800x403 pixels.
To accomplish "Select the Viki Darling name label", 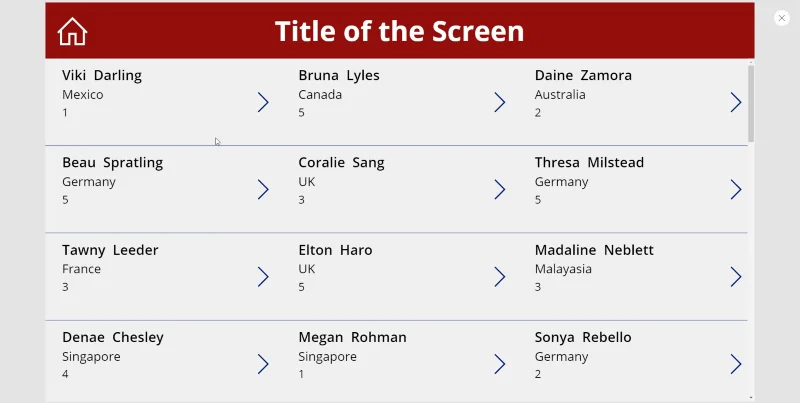I will [102, 75].
